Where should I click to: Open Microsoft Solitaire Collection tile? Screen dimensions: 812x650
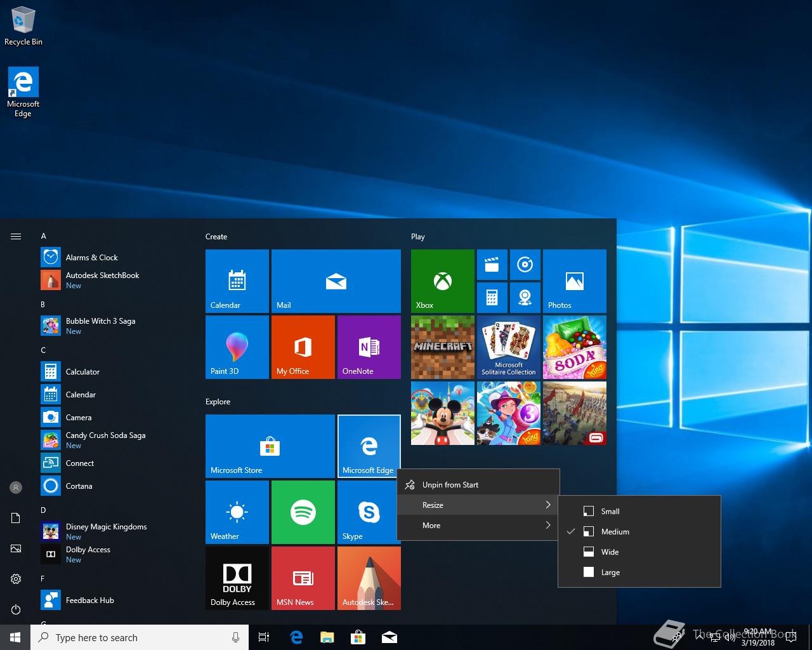coord(509,347)
